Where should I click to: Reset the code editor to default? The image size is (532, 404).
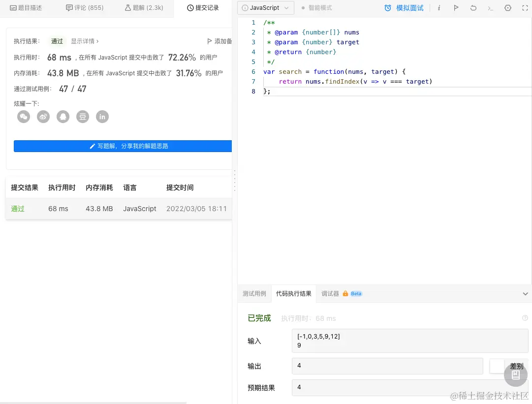pyautogui.click(x=473, y=8)
